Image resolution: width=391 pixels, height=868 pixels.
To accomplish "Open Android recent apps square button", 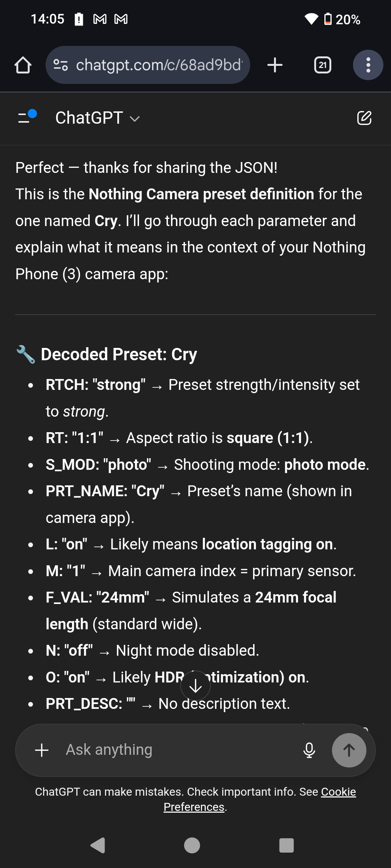I will (286, 846).
